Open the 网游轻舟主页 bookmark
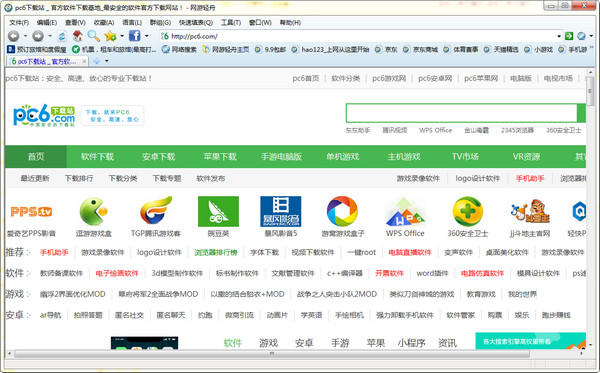Viewport: 600px width, 373px height. coord(226,49)
